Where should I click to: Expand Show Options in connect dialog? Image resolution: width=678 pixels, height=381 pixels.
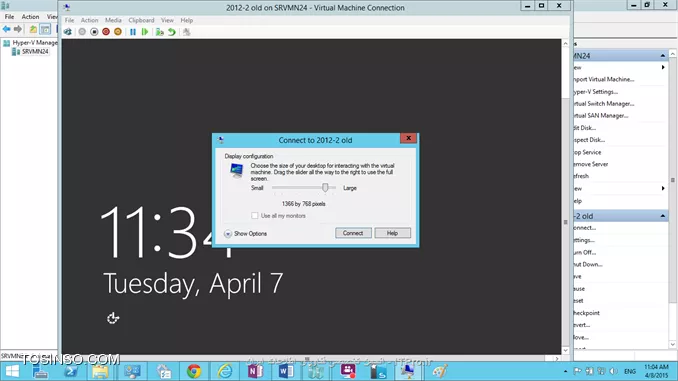click(x=245, y=234)
